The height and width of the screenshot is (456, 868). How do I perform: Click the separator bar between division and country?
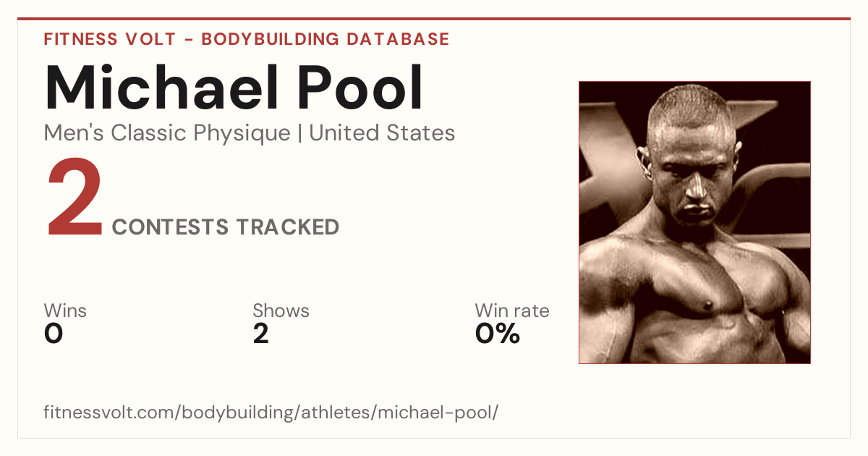click(x=299, y=134)
